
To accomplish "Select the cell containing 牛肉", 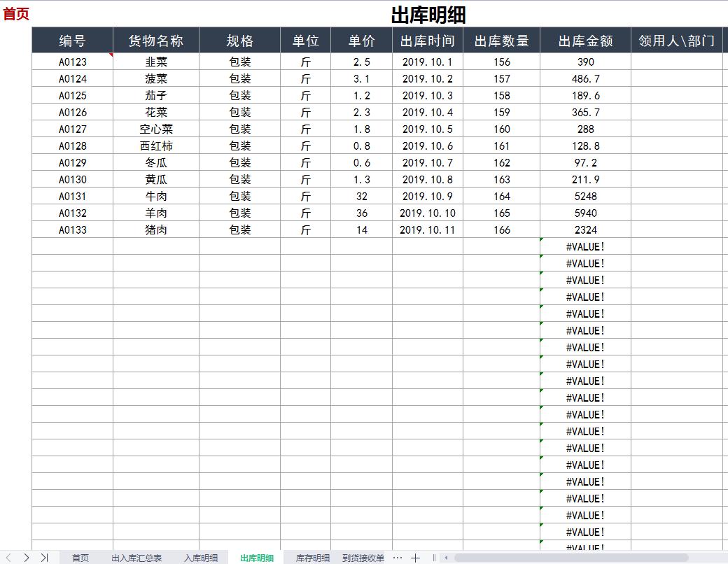I will [x=155, y=196].
